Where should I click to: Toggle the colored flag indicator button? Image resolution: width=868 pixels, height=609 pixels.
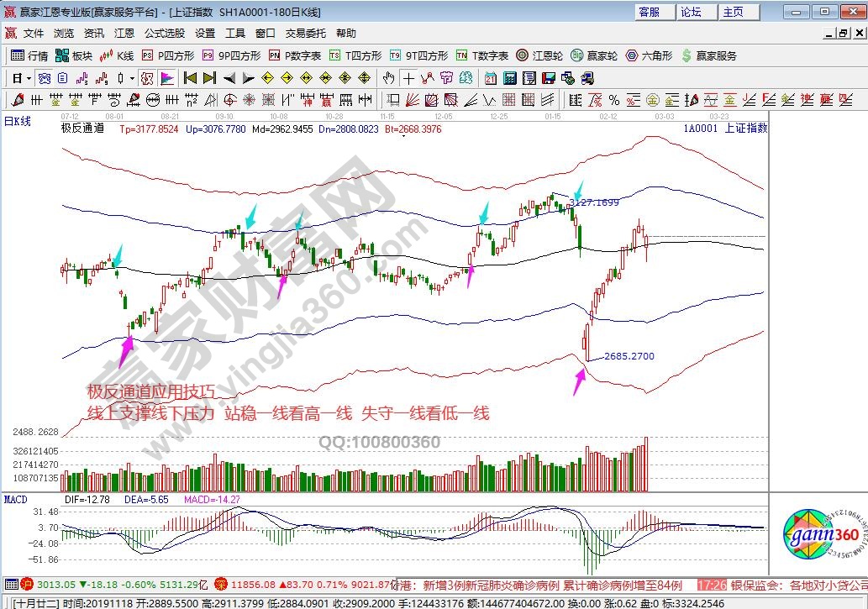pos(166,78)
